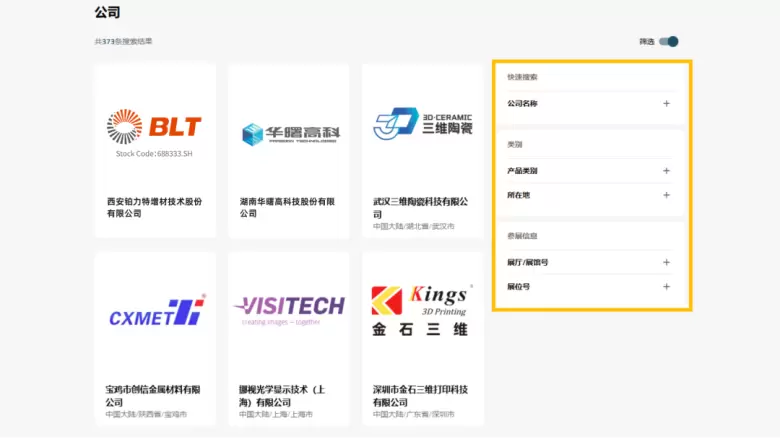
Task: Open 西安铂力特增材技术股份有限公司 company name
Action: click(154, 207)
